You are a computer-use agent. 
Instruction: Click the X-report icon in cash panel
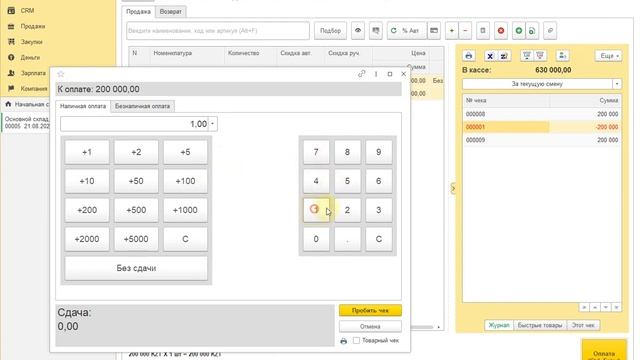click(490, 56)
